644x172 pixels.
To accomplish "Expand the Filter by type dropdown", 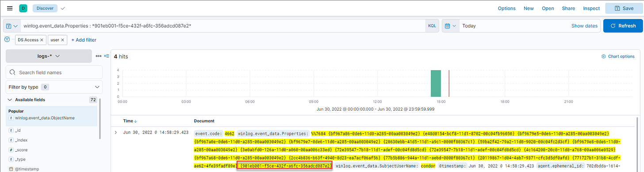I will [54, 87].
